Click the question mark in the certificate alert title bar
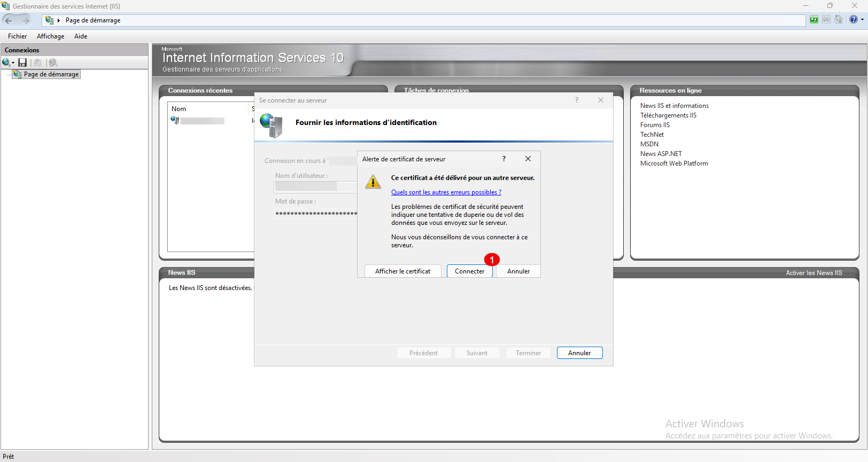The width and height of the screenshot is (868, 462). tap(503, 159)
